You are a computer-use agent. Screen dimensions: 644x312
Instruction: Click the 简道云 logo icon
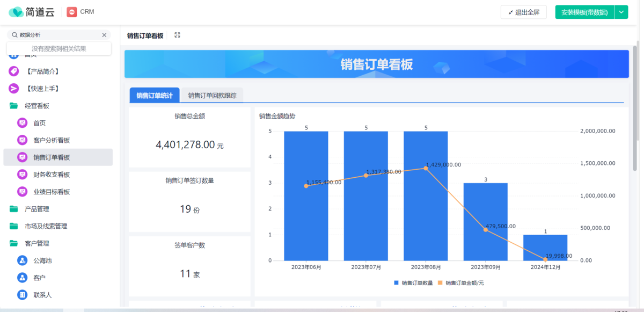coord(16,12)
